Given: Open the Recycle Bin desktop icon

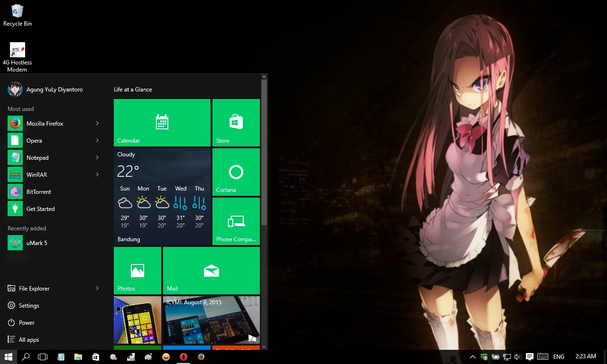Looking at the screenshot, I should pyautogui.click(x=18, y=15).
